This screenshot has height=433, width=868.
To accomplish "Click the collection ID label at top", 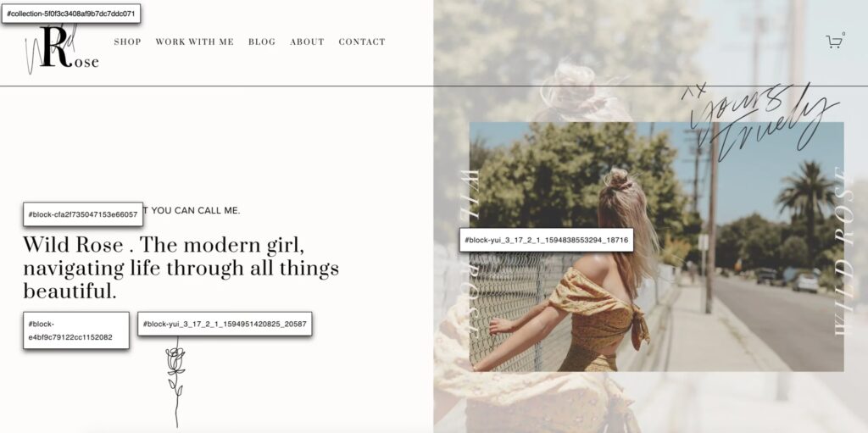I will [71, 14].
